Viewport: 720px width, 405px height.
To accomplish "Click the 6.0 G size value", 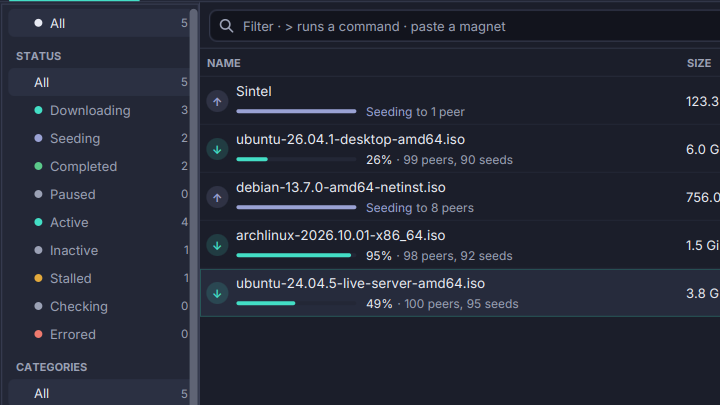I will (703, 149).
